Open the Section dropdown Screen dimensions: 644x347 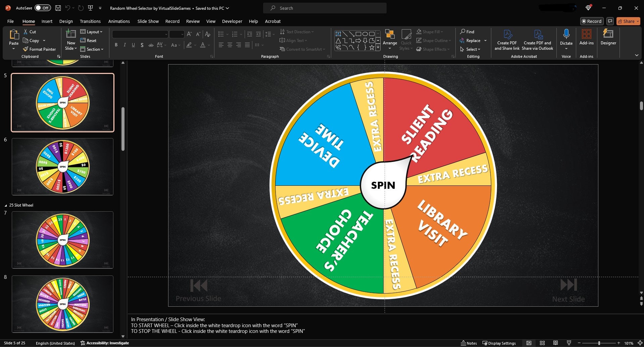click(93, 49)
